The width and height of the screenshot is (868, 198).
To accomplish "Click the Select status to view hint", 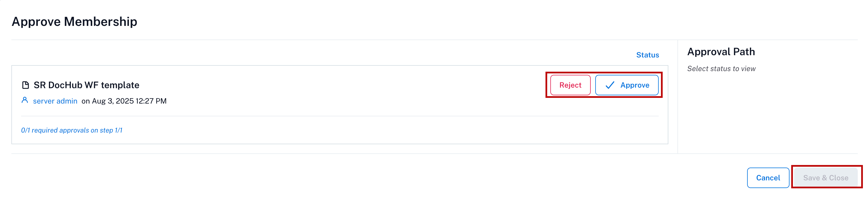I will point(722,69).
